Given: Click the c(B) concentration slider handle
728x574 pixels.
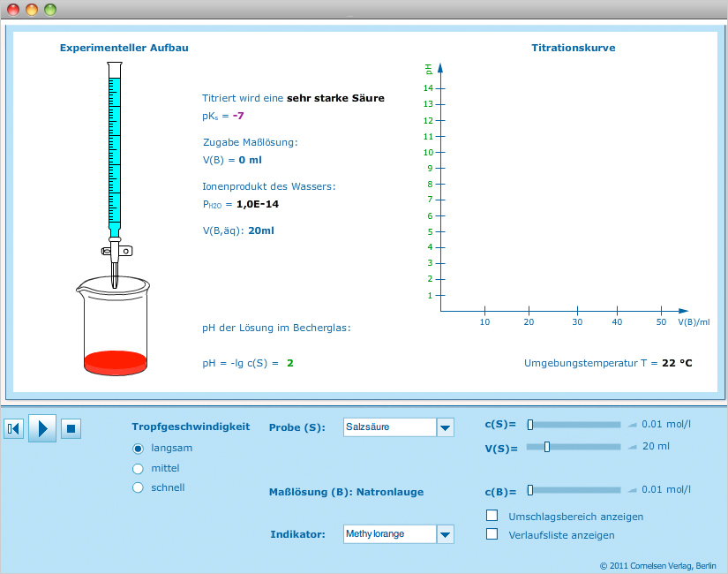Looking at the screenshot, I should point(530,490).
